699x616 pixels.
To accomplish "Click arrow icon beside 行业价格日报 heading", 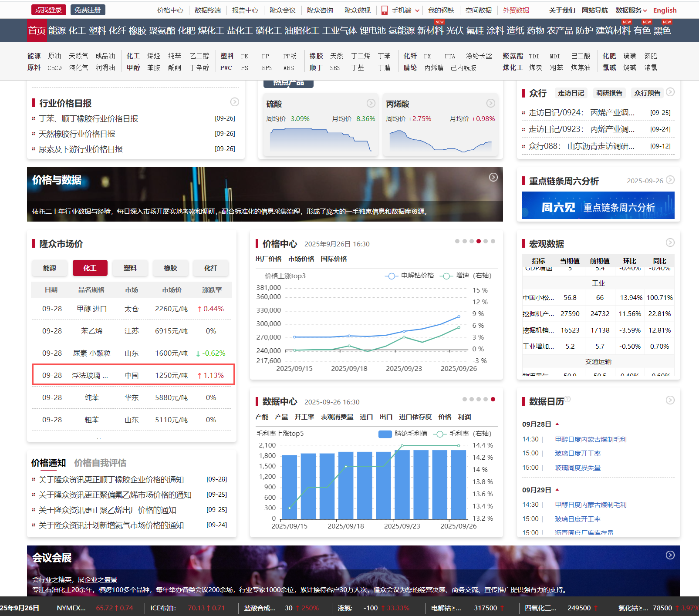I will pos(234,102).
